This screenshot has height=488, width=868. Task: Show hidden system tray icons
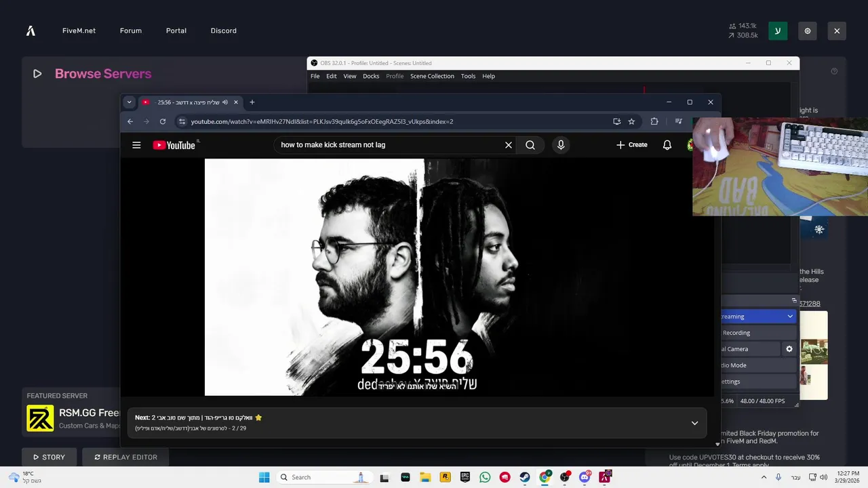[x=764, y=477]
